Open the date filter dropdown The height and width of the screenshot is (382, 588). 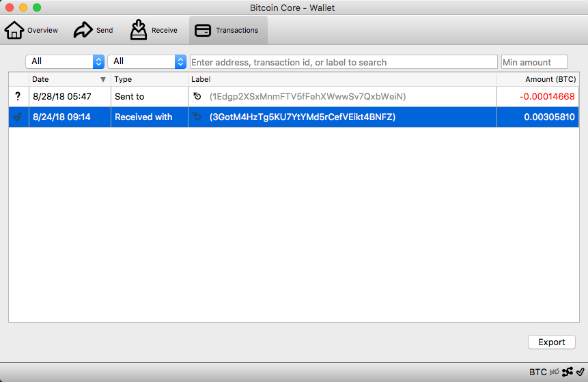(x=65, y=61)
